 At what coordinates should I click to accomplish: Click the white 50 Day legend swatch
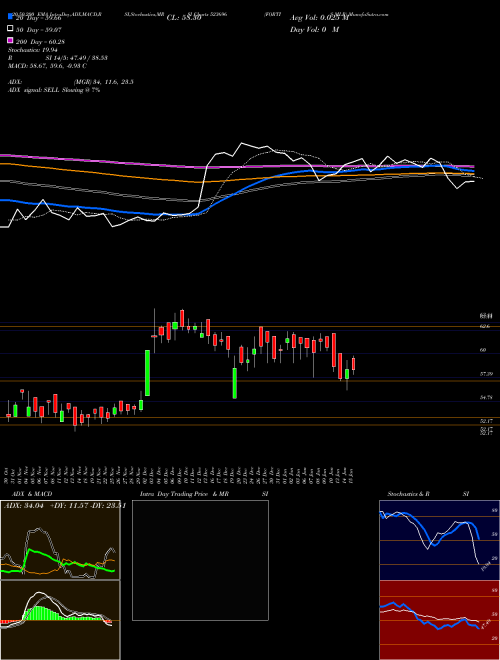click(11, 29)
